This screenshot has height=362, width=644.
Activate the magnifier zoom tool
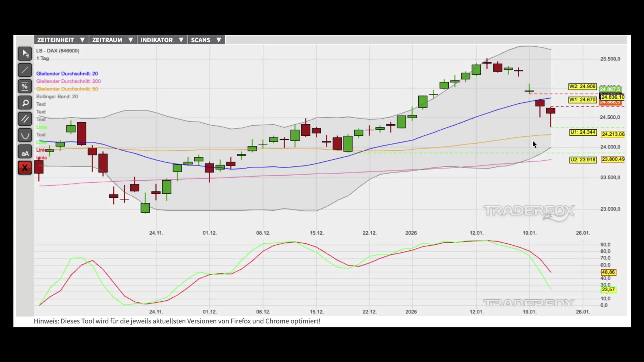(25, 103)
